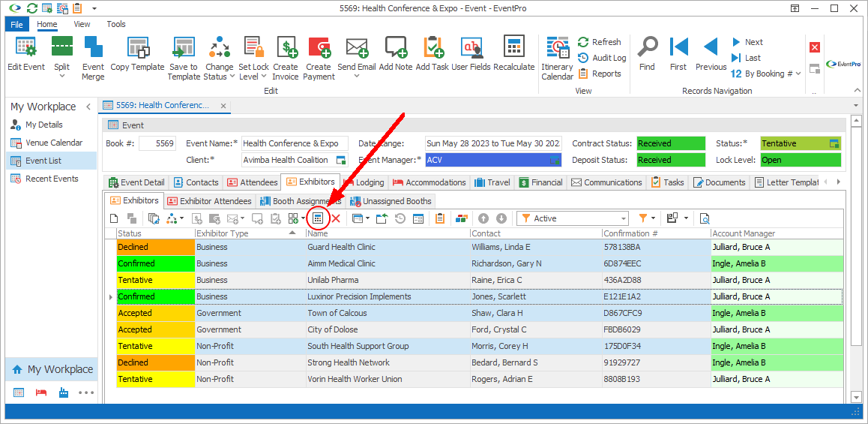Image resolution: width=868 pixels, height=424 pixels.
Task: Click the green Lock Level Open field
Action: 801,160
